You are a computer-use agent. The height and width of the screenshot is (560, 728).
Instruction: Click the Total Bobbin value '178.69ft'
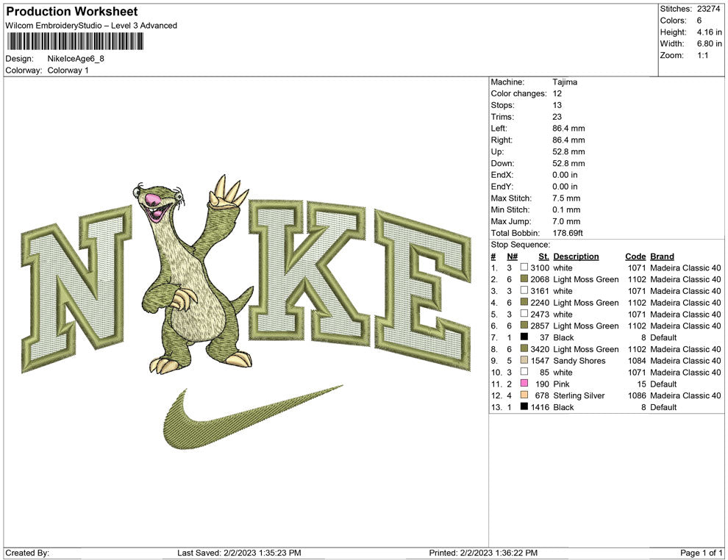point(568,233)
